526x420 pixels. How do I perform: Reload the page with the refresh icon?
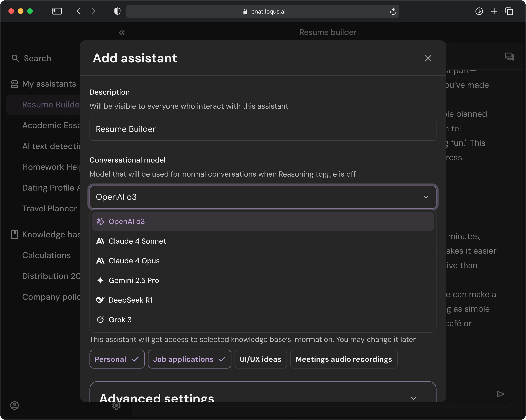393,11
